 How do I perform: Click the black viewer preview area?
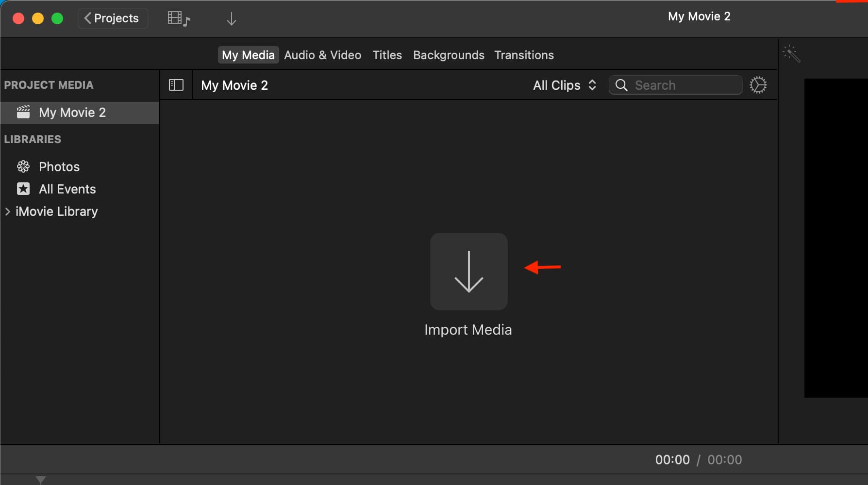click(836, 238)
